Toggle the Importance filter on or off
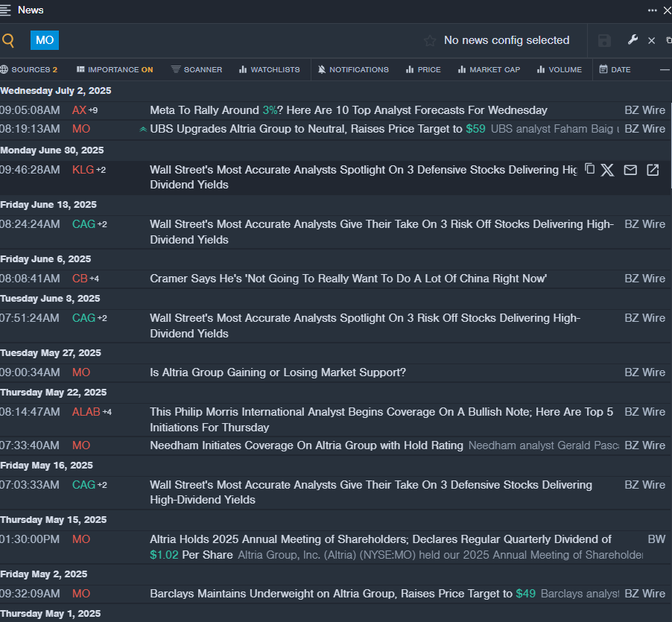Image resolution: width=672 pixels, height=622 pixels. tap(115, 70)
